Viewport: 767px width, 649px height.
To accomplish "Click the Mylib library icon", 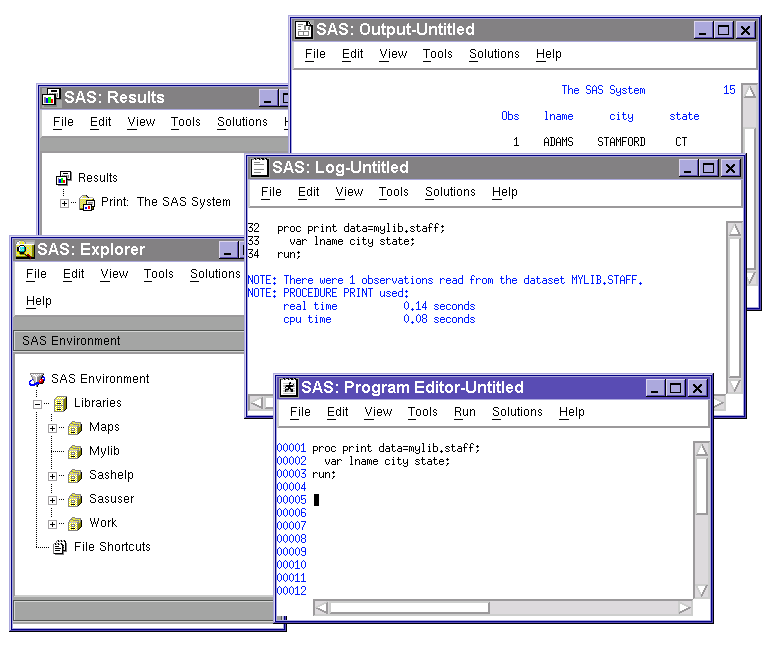I will [75, 451].
